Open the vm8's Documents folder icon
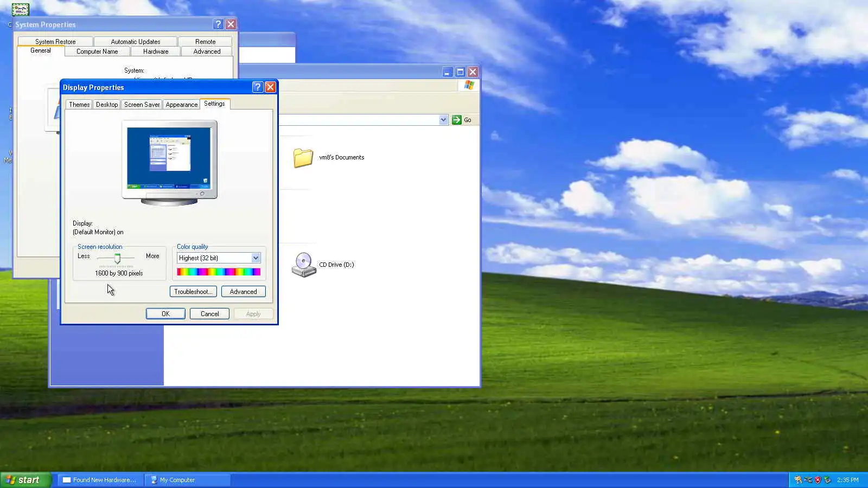This screenshot has width=868, height=488. pos(303,158)
